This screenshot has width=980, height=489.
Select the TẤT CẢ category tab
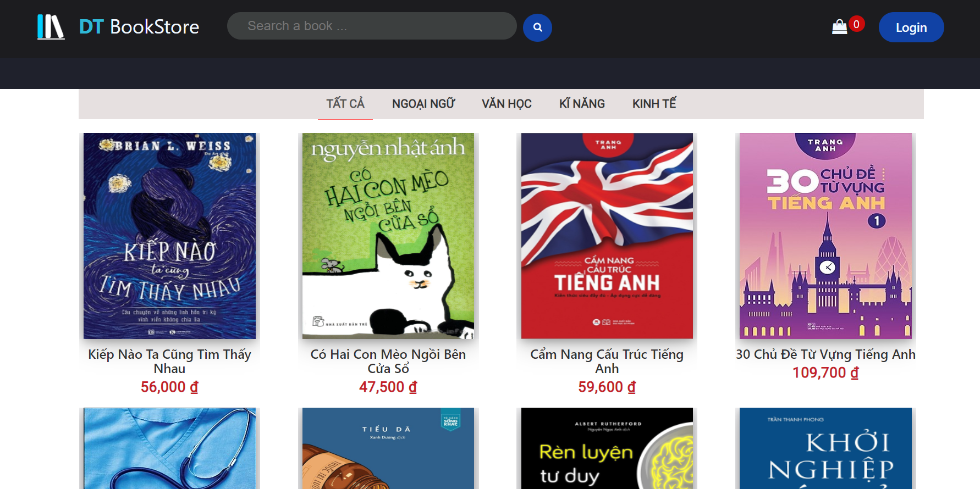tap(345, 104)
